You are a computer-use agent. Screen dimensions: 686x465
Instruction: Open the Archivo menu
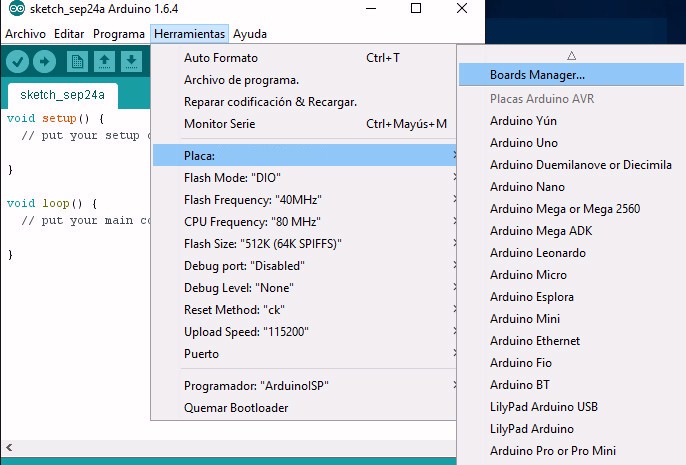[x=26, y=33]
